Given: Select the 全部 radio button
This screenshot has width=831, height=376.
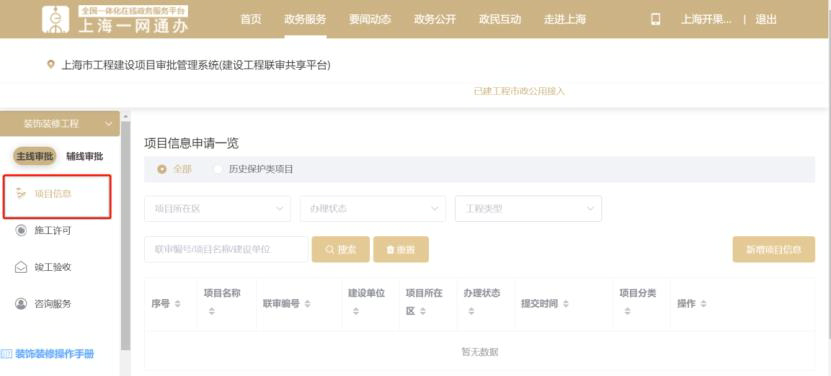Looking at the screenshot, I should click(162, 169).
